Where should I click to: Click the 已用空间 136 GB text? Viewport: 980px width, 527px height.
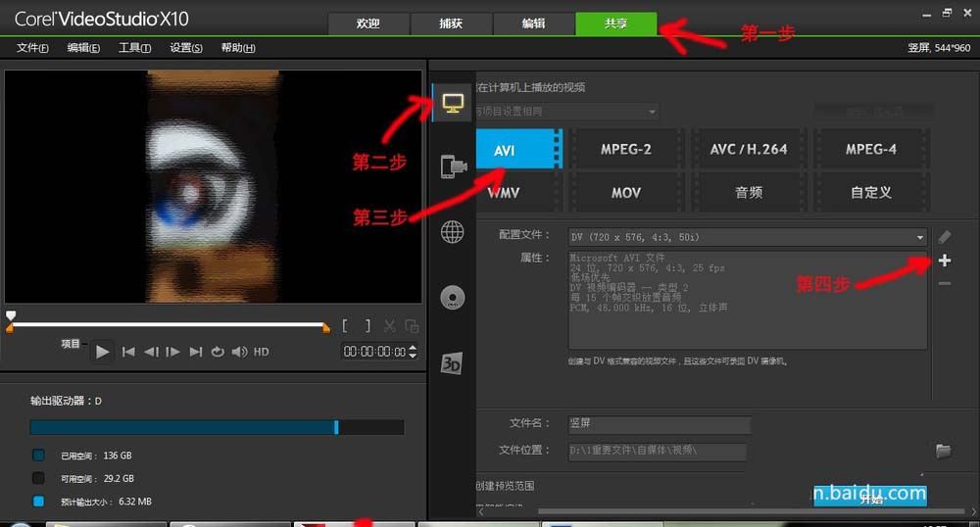click(x=96, y=455)
